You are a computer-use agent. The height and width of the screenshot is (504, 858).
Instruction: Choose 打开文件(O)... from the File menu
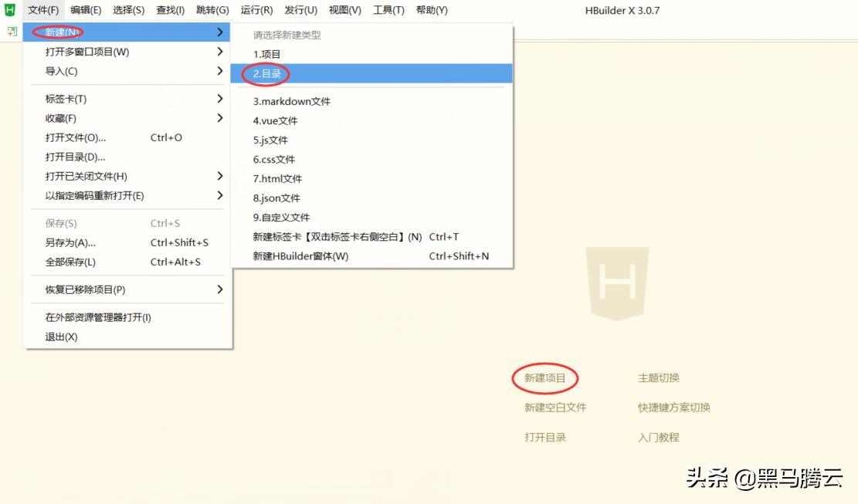(x=127, y=137)
